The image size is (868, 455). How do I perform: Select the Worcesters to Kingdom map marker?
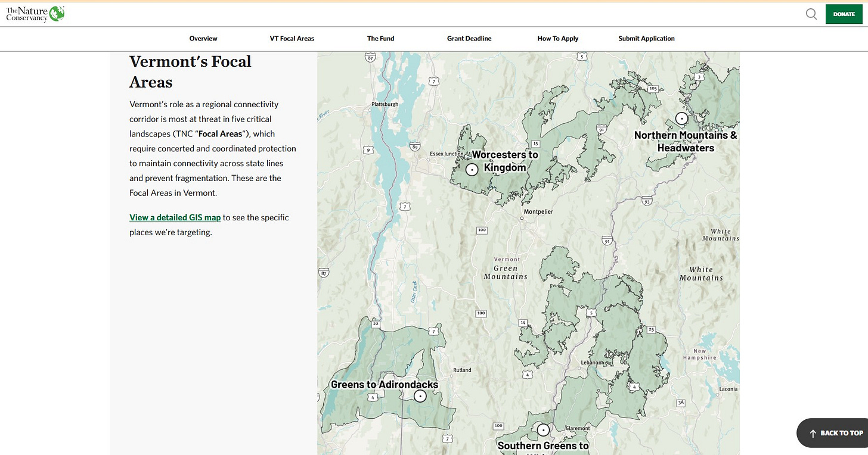(x=472, y=170)
